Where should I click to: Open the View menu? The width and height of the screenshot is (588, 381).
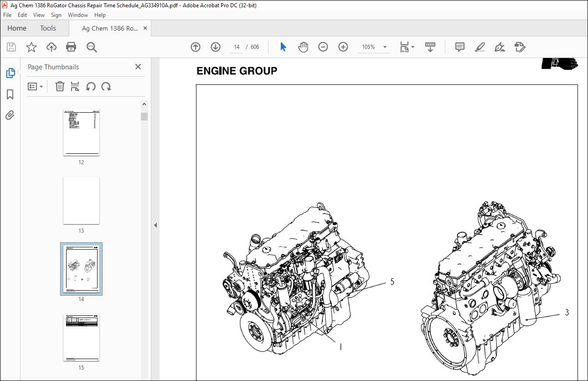click(39, 15)
